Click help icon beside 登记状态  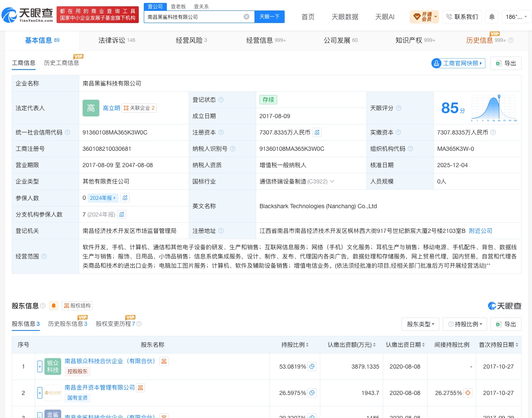[x=221, y=100]
